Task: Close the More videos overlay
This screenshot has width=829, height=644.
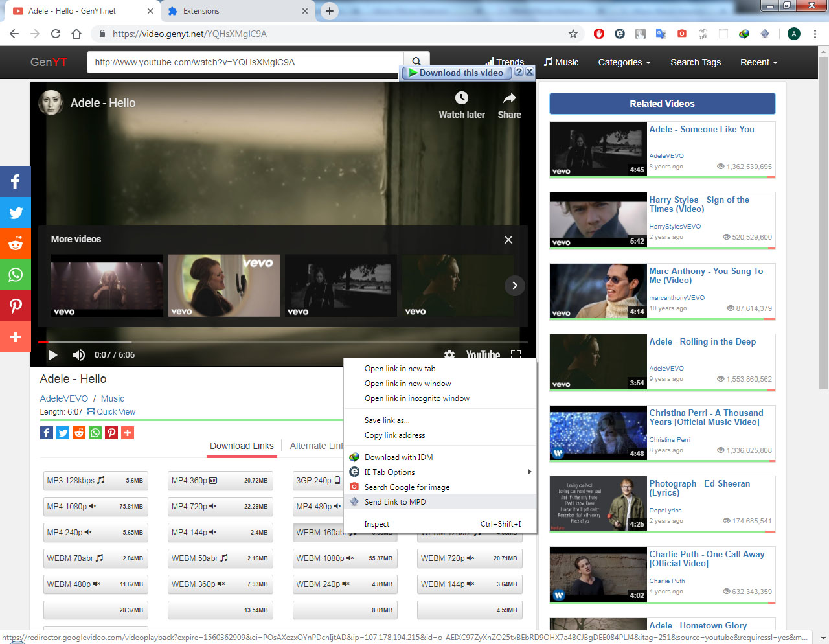Action: [508, 240]
